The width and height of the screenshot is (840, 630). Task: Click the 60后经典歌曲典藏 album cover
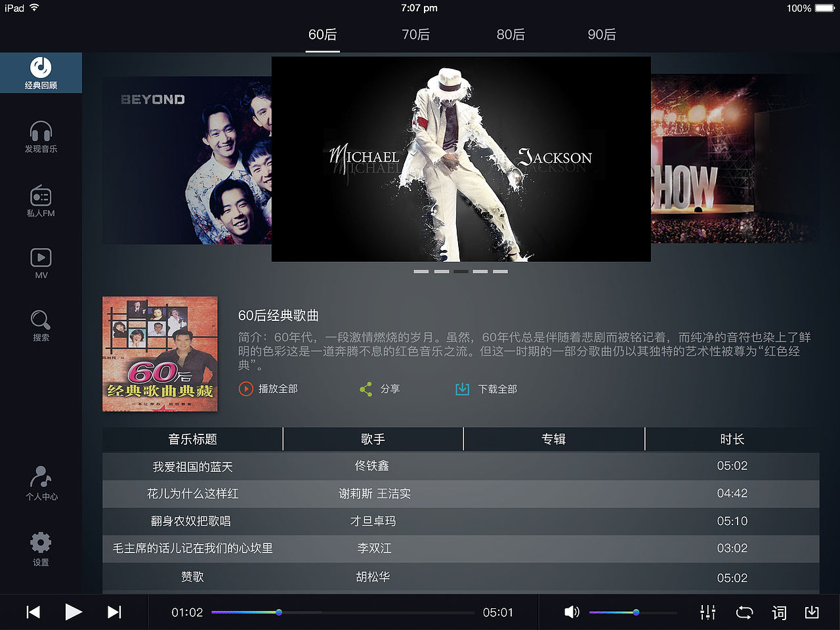tap(159, 354)
